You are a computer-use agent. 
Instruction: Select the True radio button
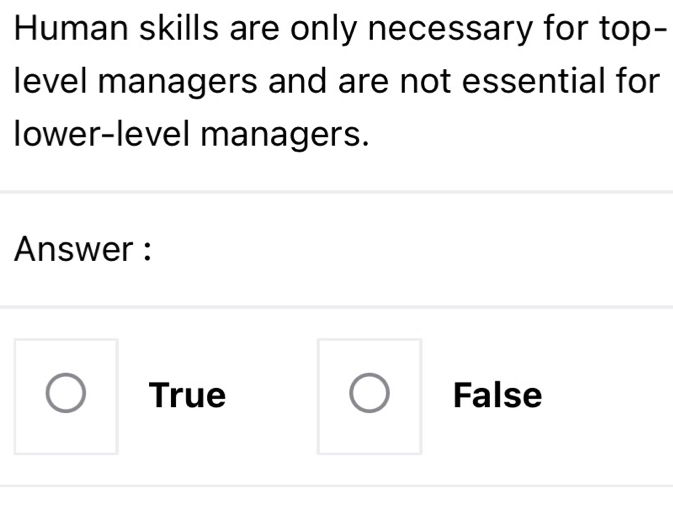66,395
